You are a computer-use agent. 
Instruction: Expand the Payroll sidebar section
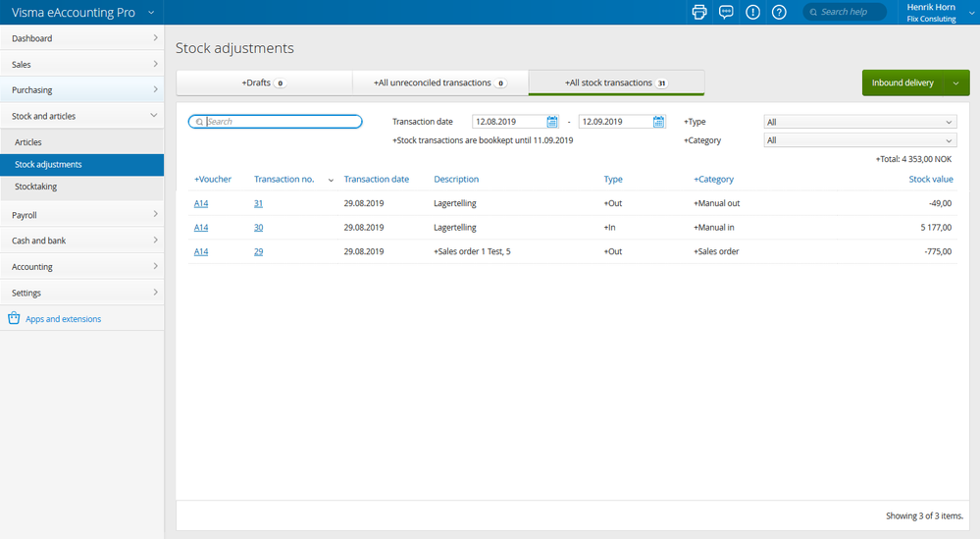81,215
